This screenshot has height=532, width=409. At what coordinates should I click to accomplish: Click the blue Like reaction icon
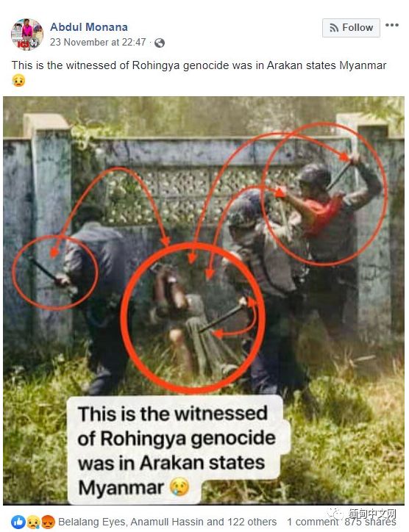18,522
